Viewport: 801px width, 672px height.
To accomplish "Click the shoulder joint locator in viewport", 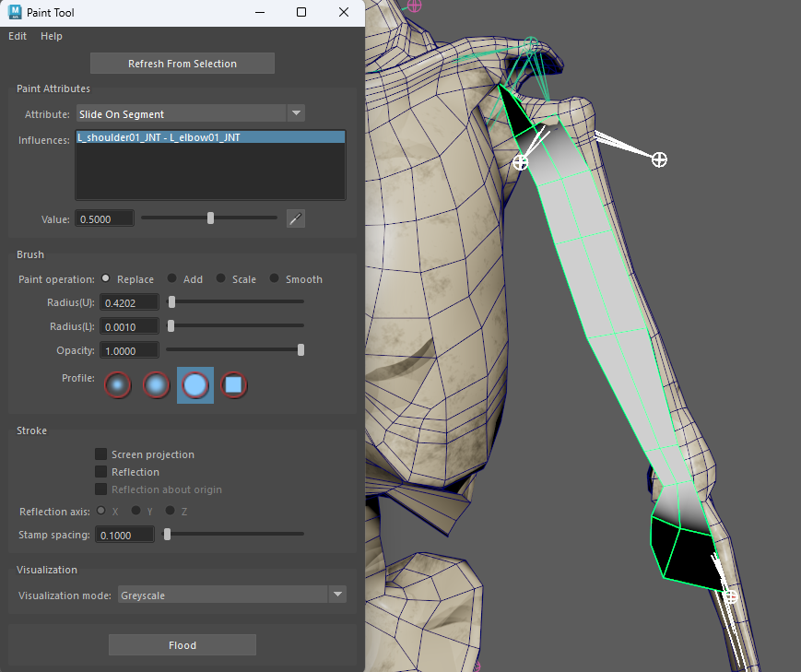I will (x=521, y=162).
